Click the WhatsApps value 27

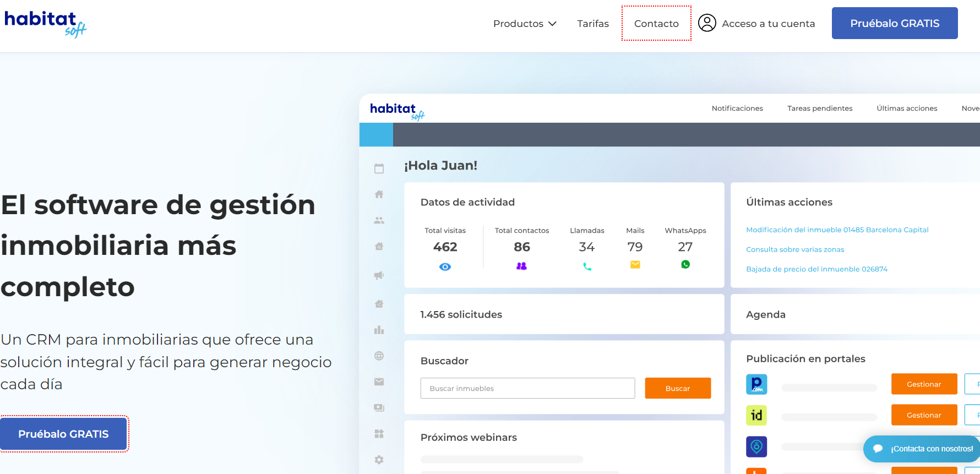(685, 247)
